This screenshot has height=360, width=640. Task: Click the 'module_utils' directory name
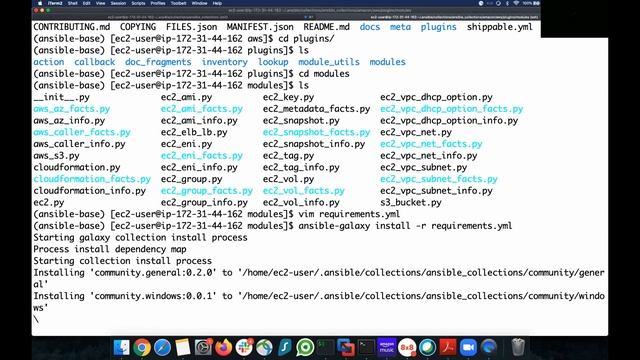coord(329,62)
